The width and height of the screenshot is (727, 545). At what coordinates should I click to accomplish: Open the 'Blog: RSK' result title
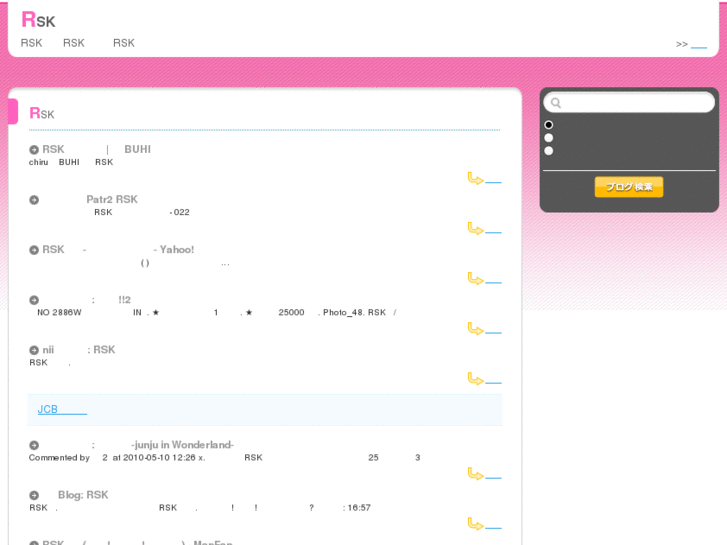[x=83, y=495]
